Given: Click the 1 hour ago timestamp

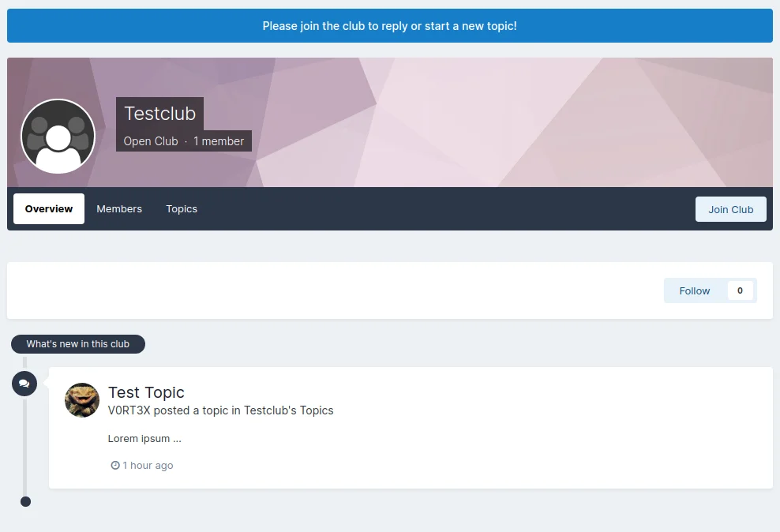Looking at the screenshot, I should point(148,466).
